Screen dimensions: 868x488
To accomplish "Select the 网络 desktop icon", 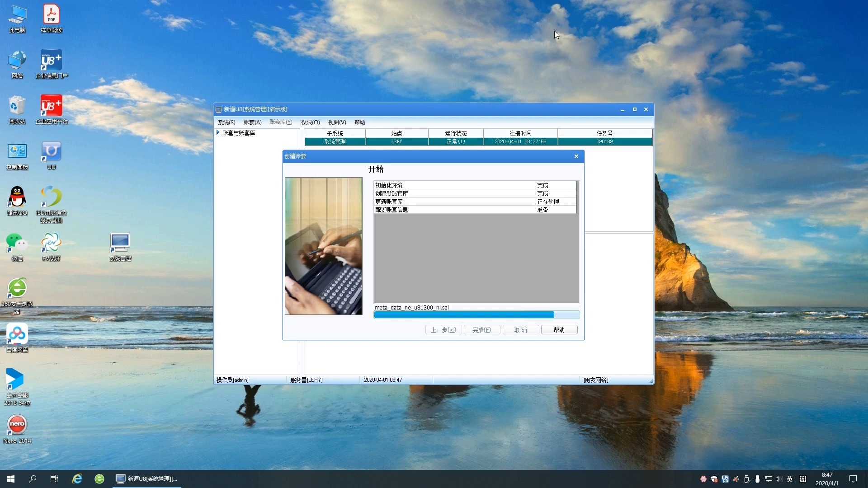I will (x=17, y=64).
